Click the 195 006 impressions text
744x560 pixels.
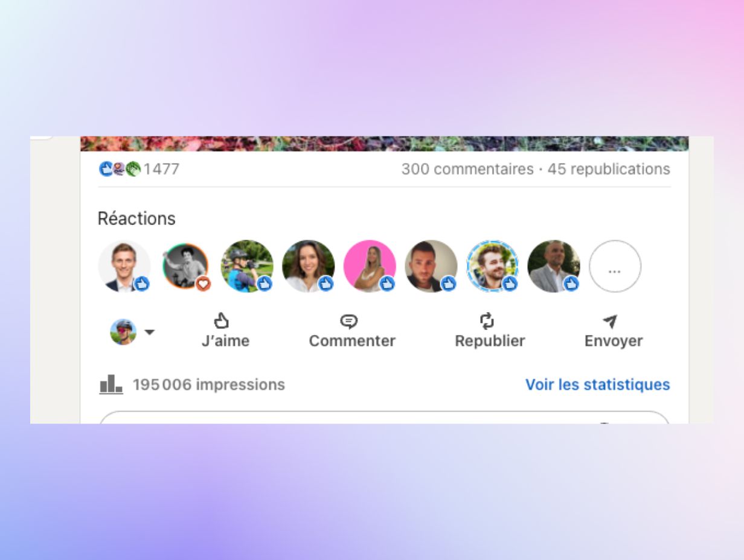(x=209, y=384)
